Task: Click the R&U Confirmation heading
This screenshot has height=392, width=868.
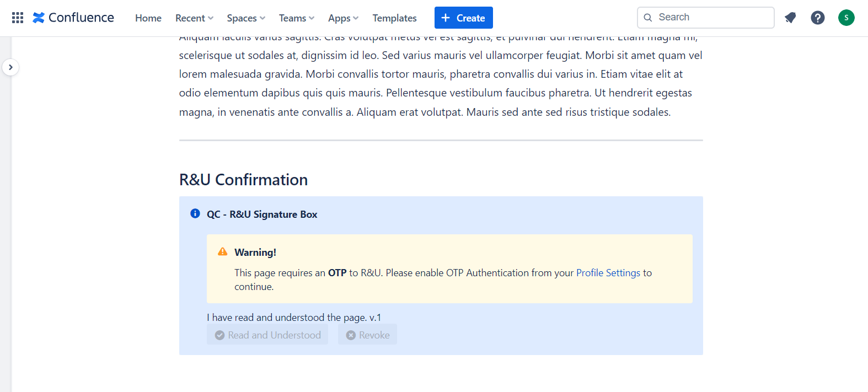Action: [x=243, y=180]
